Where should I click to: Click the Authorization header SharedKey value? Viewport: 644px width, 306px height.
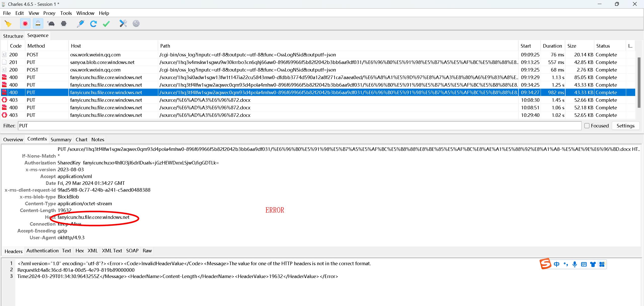pos(138,163)
